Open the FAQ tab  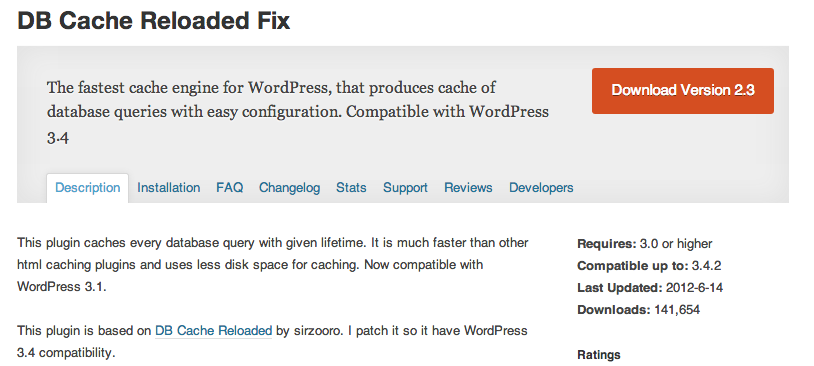click(229, 188)
